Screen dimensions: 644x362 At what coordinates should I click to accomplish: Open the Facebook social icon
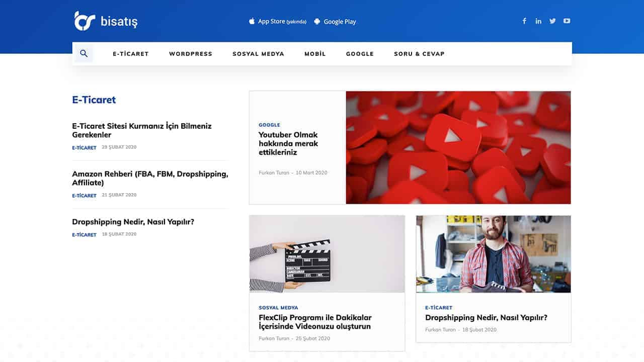click(x=524, y=21)
